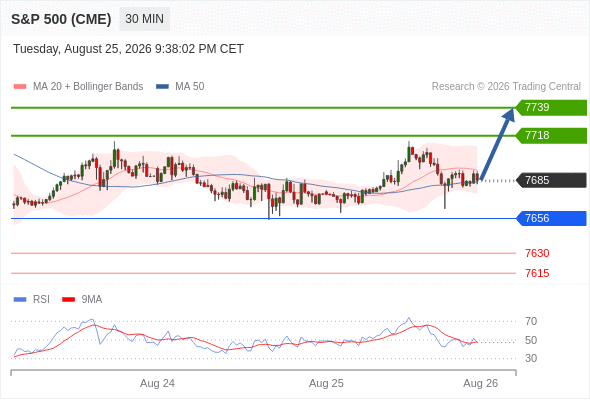Click the 30 MIN timeframe badge
The width and height of the screenshot is (590, 400).
[144, 19]
